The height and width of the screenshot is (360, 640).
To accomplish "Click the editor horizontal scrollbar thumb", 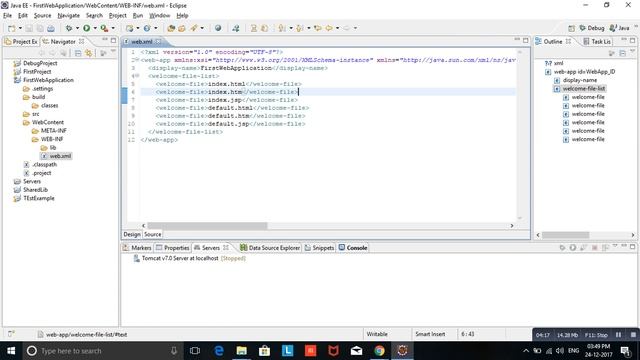I will click(207, 226).
